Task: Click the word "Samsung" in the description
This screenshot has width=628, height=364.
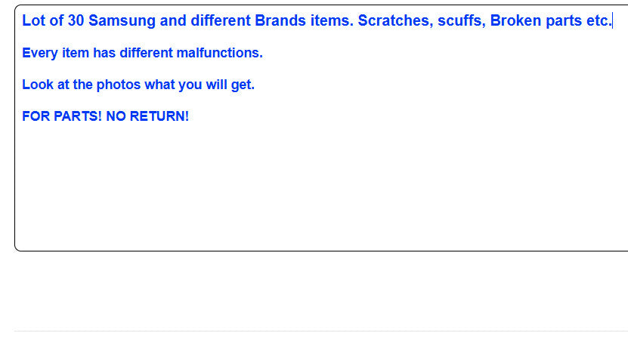Action: click(122, 21)
